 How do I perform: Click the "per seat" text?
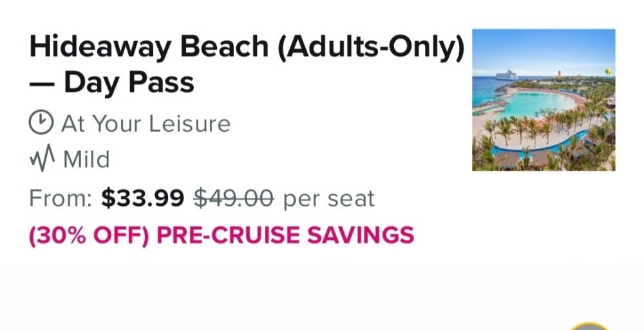(329, 199)
